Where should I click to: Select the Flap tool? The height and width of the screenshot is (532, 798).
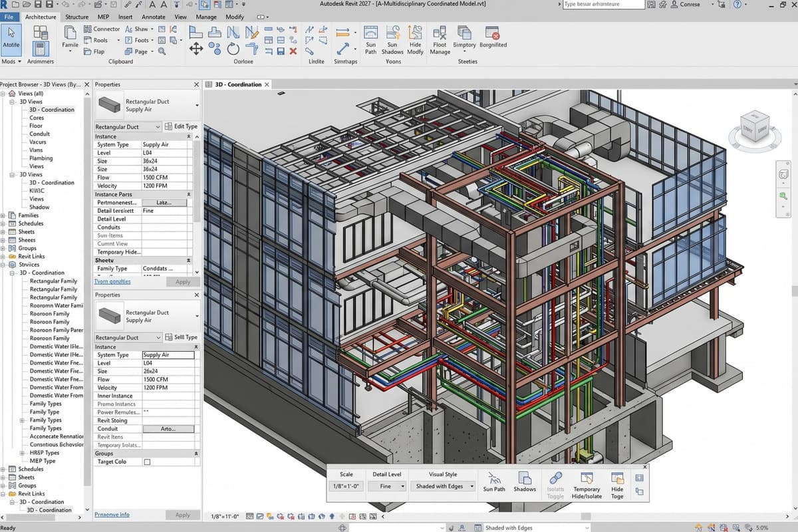point(94,51)
